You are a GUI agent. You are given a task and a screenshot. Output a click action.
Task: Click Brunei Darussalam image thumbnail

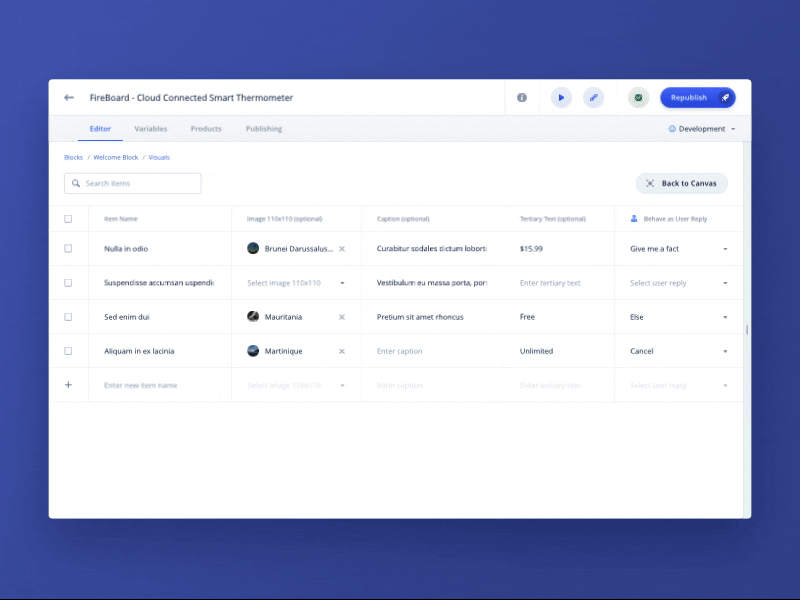tap(253, 248)
